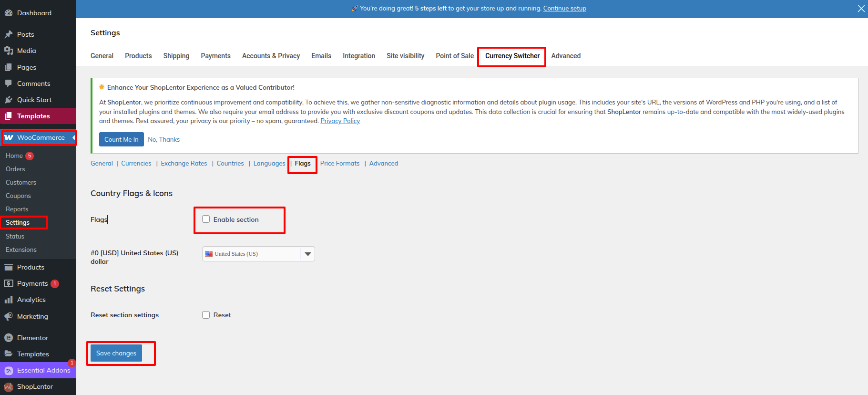Screen dimensions: 868x395
Task: Open the General settings tab
Action: (x=102, y=56)
